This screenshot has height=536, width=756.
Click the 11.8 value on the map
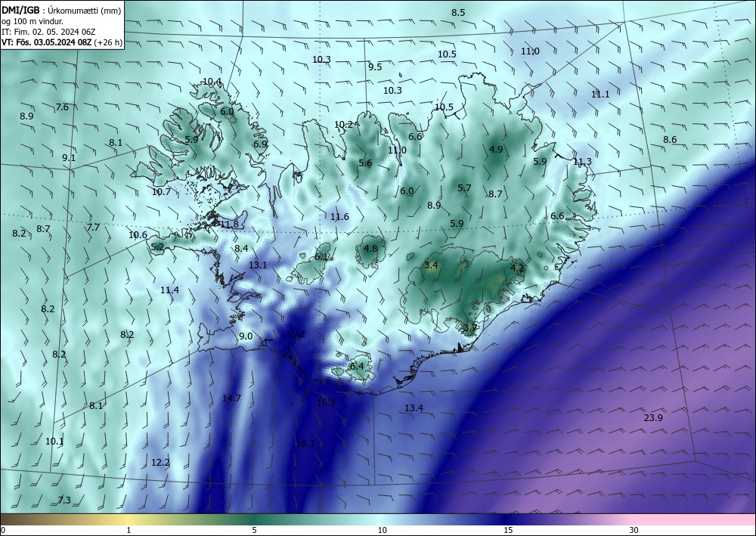229,224
